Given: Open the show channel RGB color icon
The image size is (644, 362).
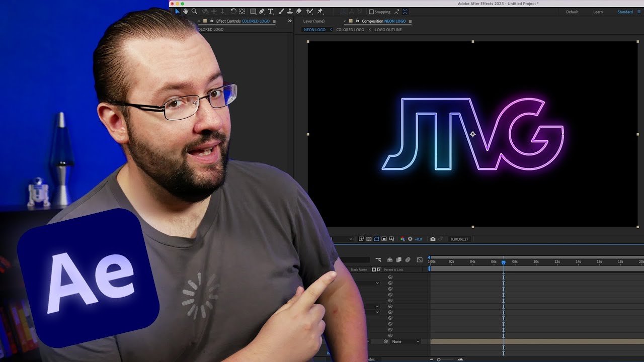Looking at the screenshot, I should tap(403, 239).
